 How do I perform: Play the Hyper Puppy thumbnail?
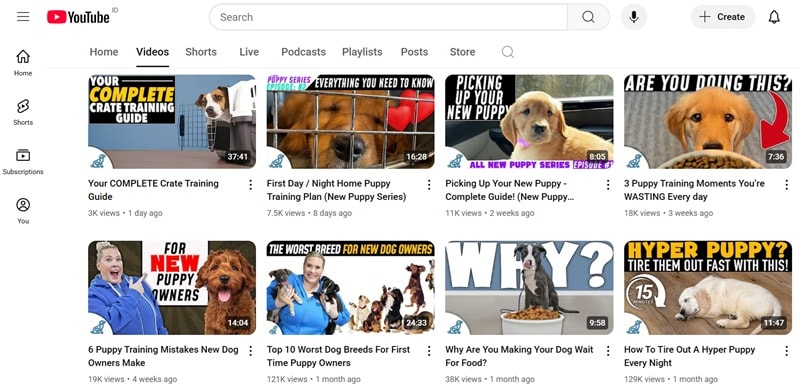click(708, 288)
